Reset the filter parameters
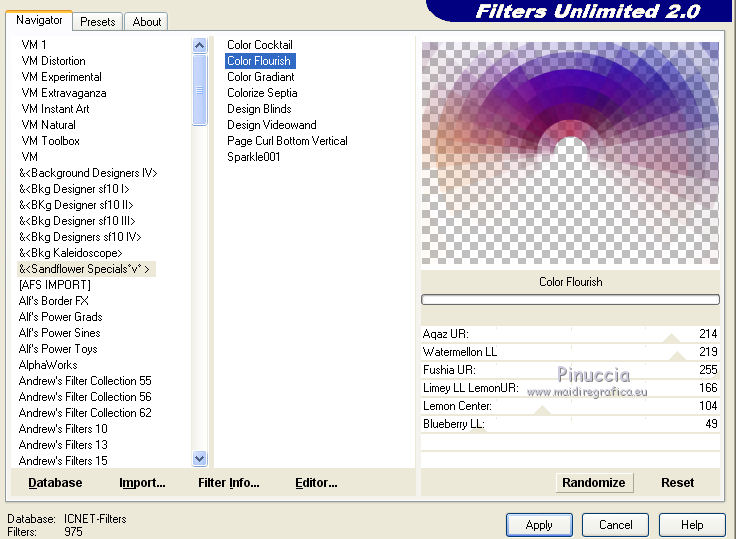 point(677,483)
